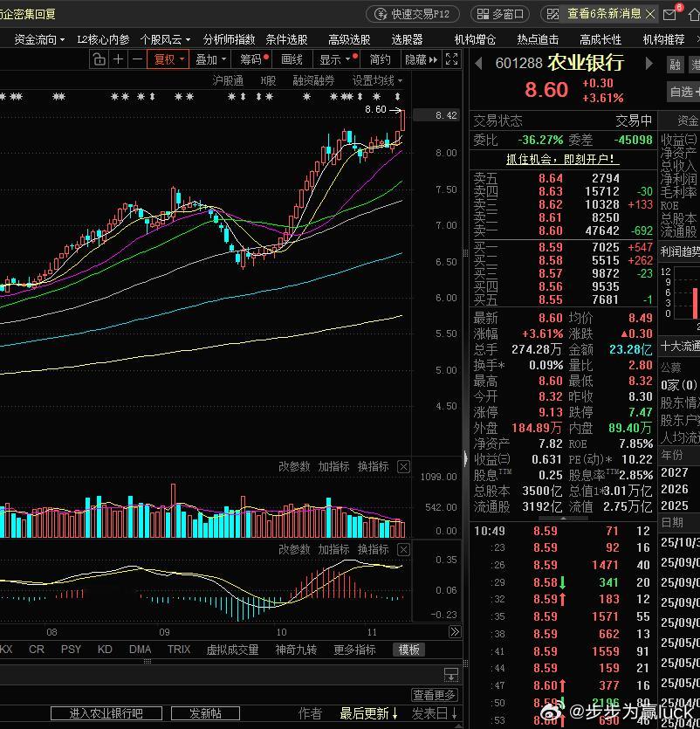Click 改参数 in MACD panel
The width and height of the screenshot is (700, 729).
pyautogui.click(x=294, y=549)
